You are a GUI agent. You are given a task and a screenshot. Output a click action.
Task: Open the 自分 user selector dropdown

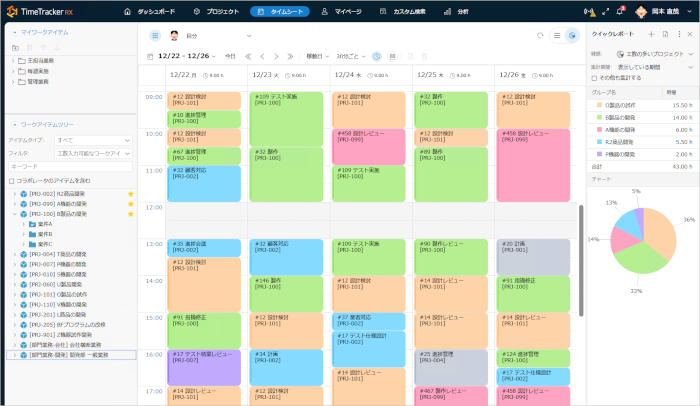(x=249, y=36)
